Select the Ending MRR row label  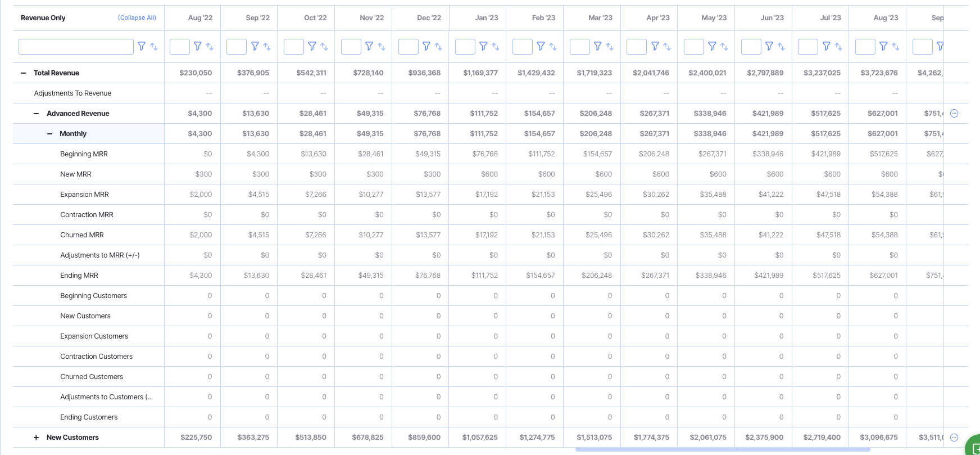[x=79, y=276]
